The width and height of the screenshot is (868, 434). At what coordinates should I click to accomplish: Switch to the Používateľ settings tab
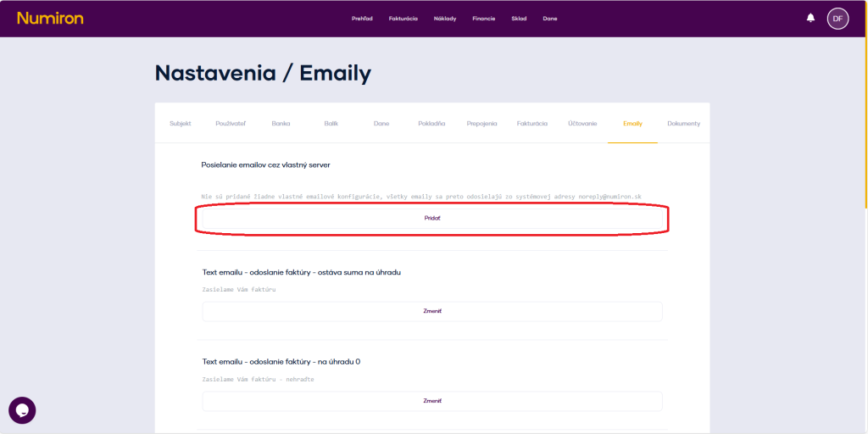pos(231,124)
